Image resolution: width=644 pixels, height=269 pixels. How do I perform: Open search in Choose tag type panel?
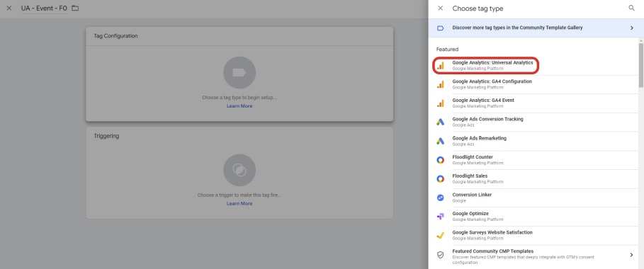click(632, 8)
